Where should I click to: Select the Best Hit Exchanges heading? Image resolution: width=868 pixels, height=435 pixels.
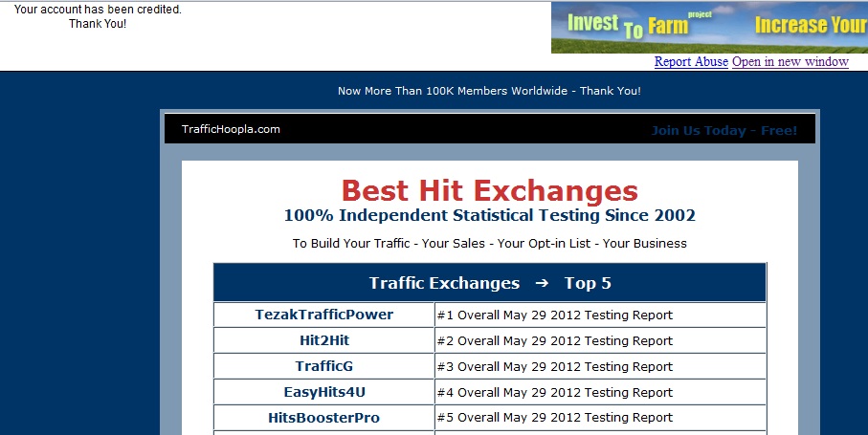(x=489, y=190)
